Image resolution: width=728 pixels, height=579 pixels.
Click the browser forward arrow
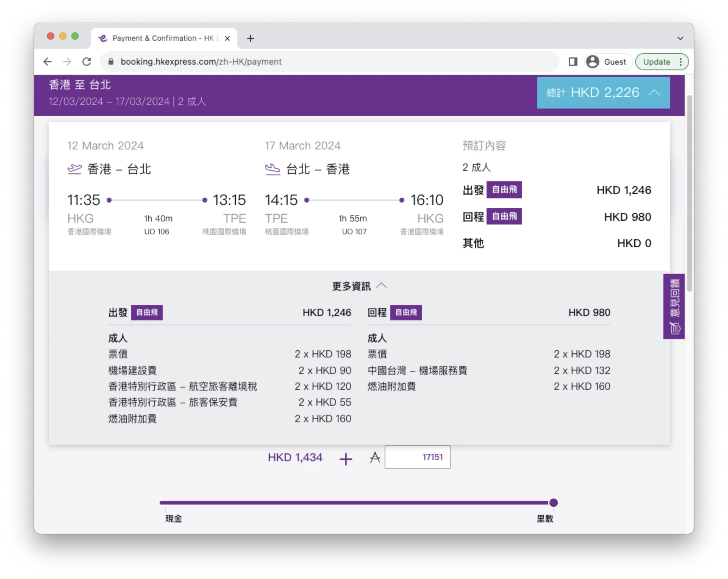67,62
